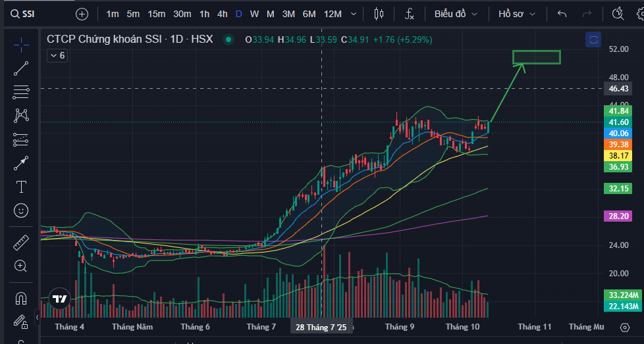Screen dimensions: 644x344
Task: Open the timeframe dropdown arrow after 12M
Action: point(354,14)
